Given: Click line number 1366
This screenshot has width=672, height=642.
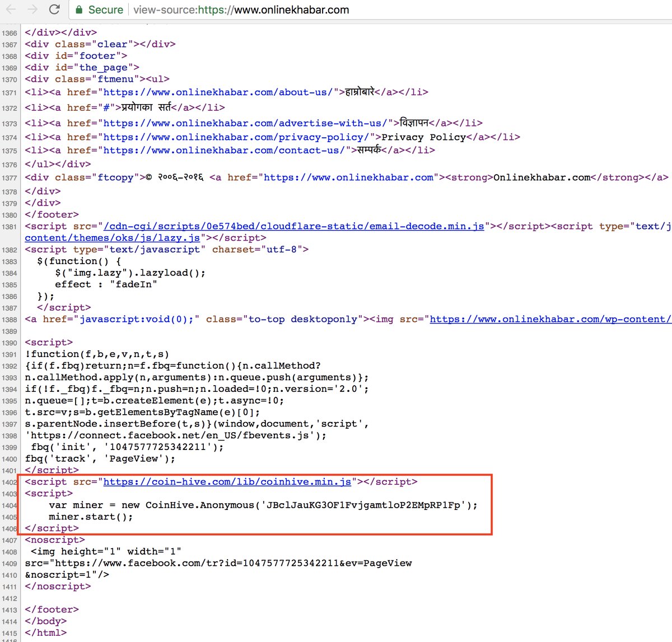Looking at the screenshot, I should pyautogui.click(x=10, y=33).
